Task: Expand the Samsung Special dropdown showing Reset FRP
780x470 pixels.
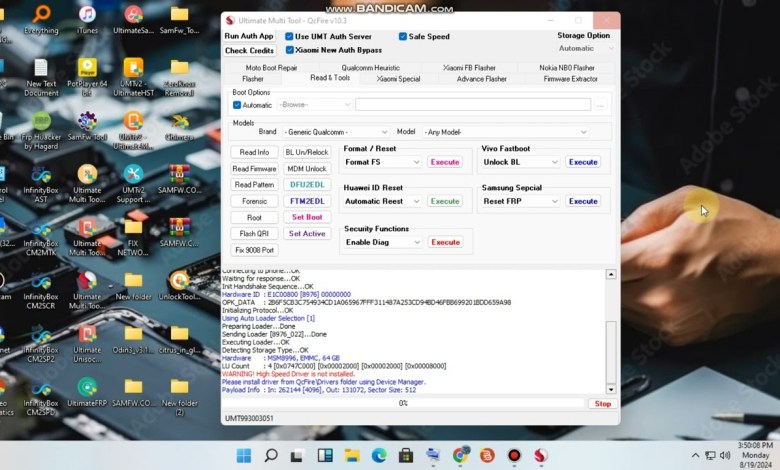Action: click(520, 201)
